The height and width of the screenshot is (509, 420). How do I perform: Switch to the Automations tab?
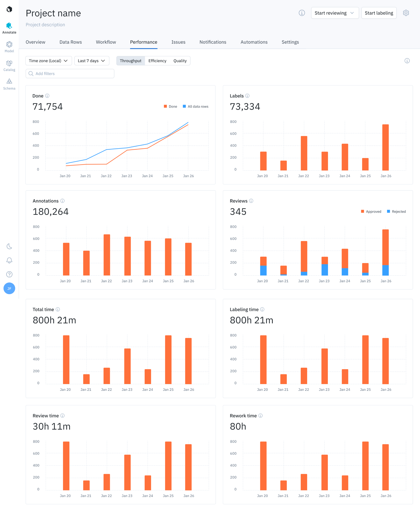254,42
